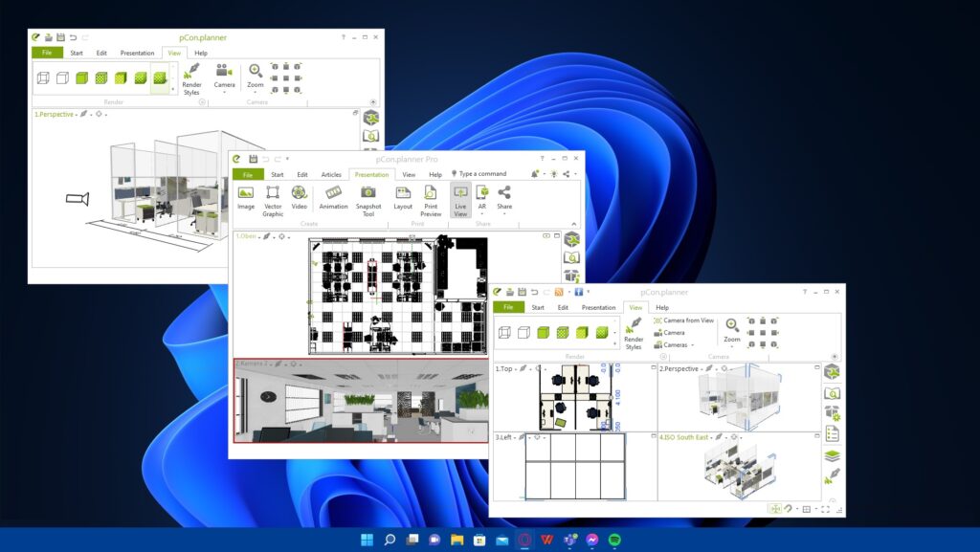Open Print Preview in pCon.planner Pro
The width and height of the screenshot is (980, 552).
pyautogui.click(x=431, y=201)
